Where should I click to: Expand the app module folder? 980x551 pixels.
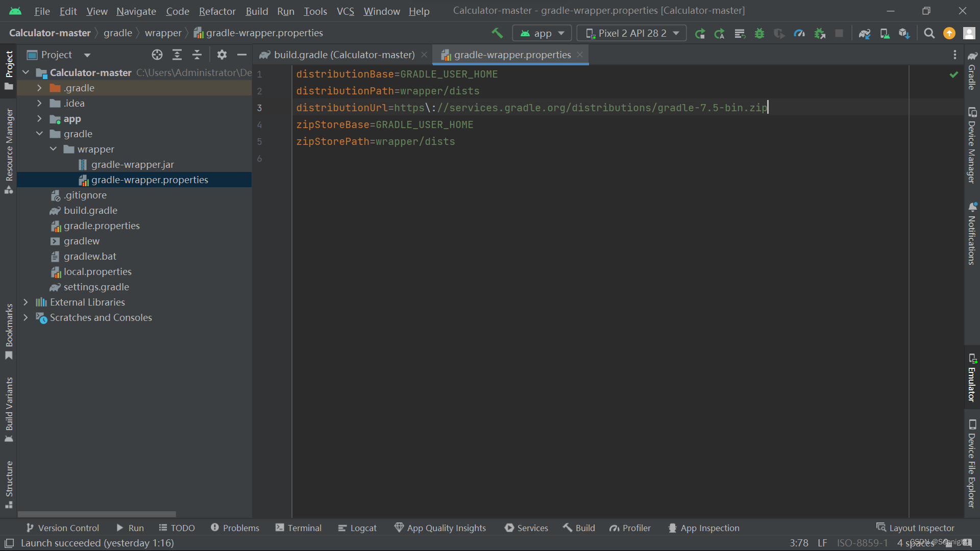click(39, 118)
